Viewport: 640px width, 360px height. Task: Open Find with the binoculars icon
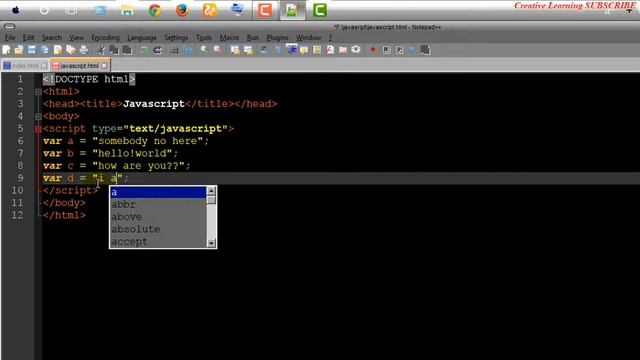point(174,50)
